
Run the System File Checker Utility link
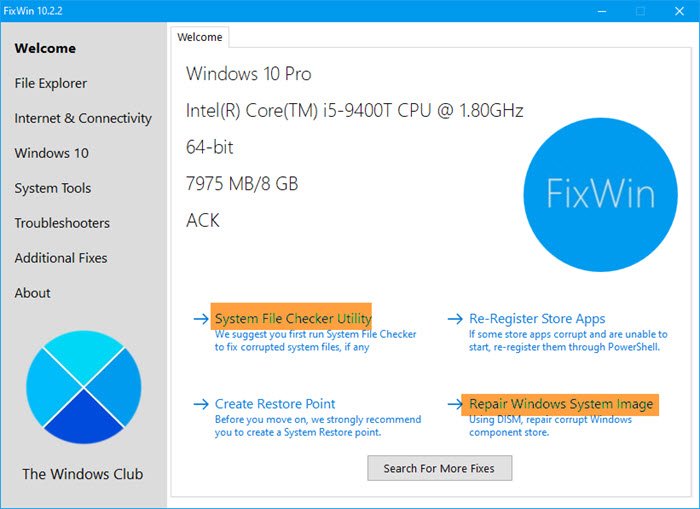pos(293,319)
